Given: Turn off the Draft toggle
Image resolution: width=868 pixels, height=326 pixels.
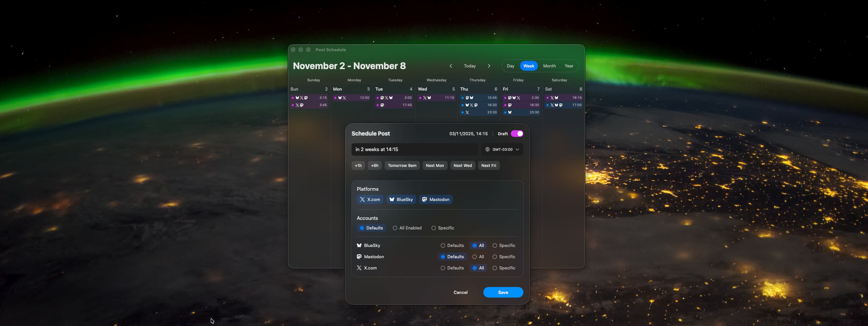Looking at the screenshot, I should click(x=517, y=134).
